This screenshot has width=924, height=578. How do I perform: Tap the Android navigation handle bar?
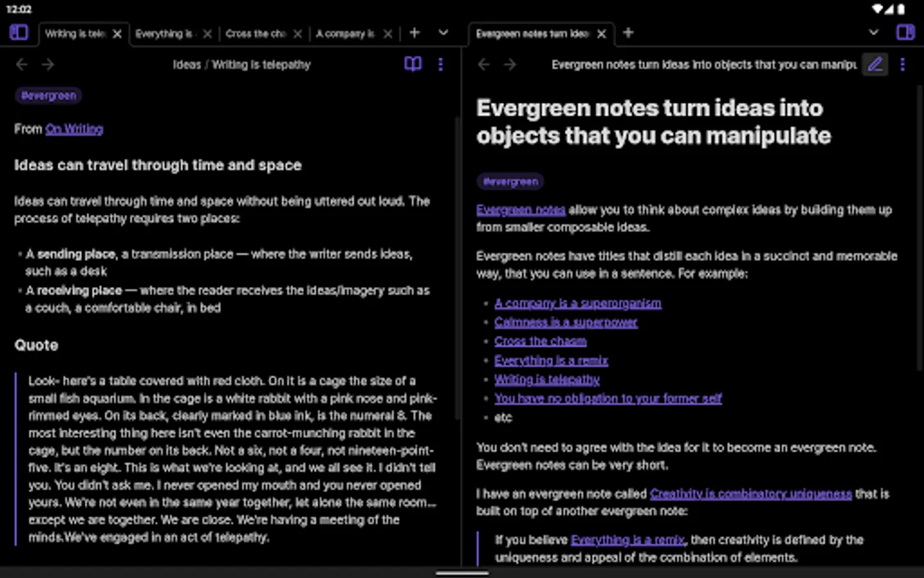point(462,573)
